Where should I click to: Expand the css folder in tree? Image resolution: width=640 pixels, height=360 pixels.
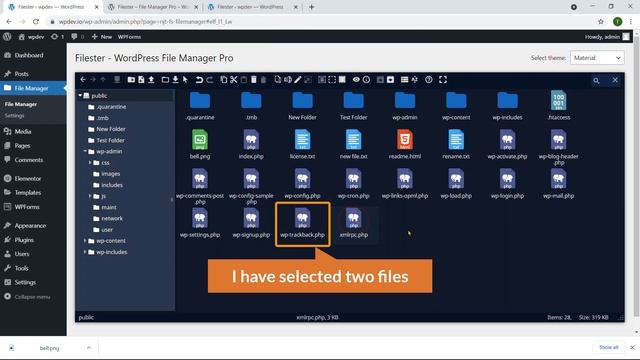tap(90, 162)
